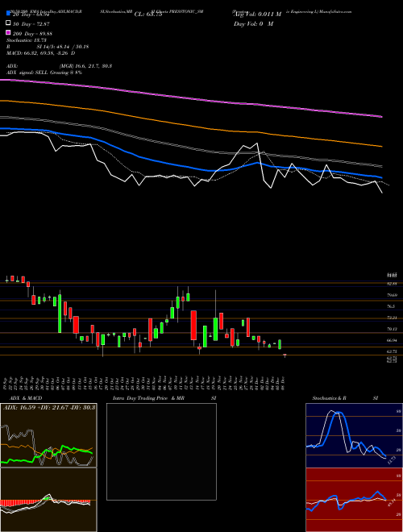Click the Avg Vol 0.011 M label
403x532 pixels.
pos(257,15)
